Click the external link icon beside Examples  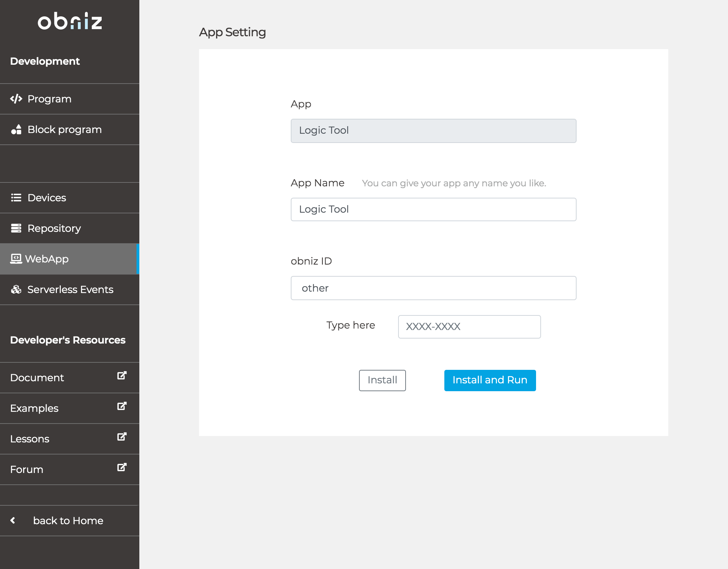pyautogui.click(x=122, y=406)
